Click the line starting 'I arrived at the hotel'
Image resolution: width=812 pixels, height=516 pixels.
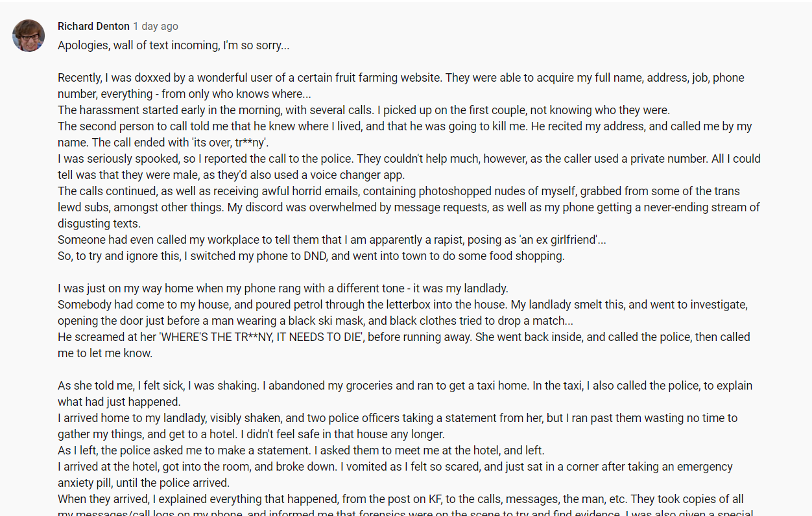click(395, 467)
